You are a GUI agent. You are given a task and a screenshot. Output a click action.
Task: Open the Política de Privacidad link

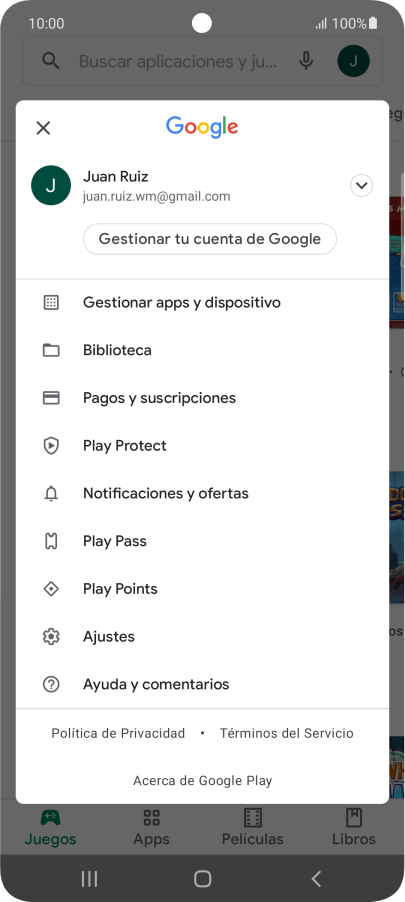[x=118, y=733]
